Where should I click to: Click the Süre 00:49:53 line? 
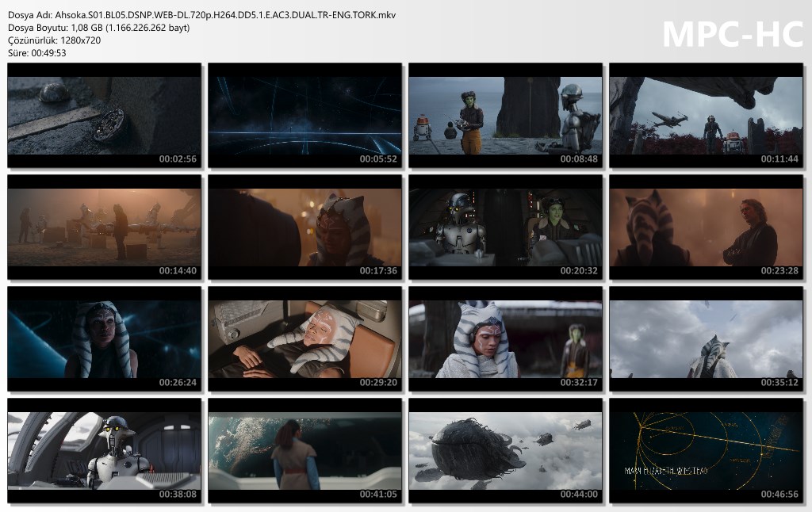click(36, 53)
